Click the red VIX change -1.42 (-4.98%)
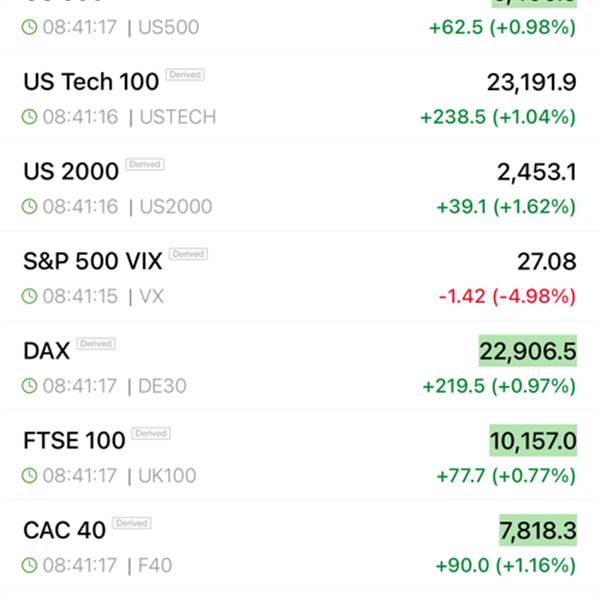The image size is (600, 600). pos(507,296)
